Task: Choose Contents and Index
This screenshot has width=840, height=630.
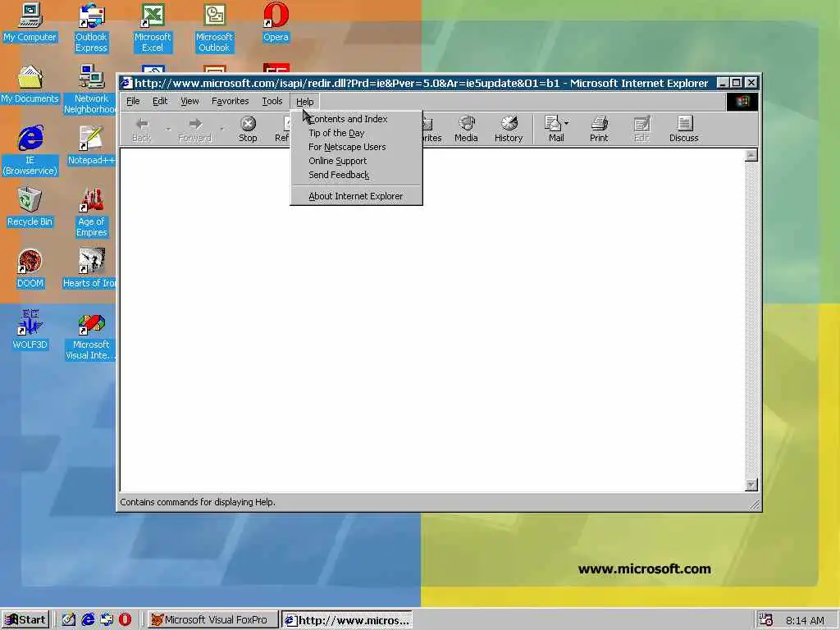Action: coord(356,119)
